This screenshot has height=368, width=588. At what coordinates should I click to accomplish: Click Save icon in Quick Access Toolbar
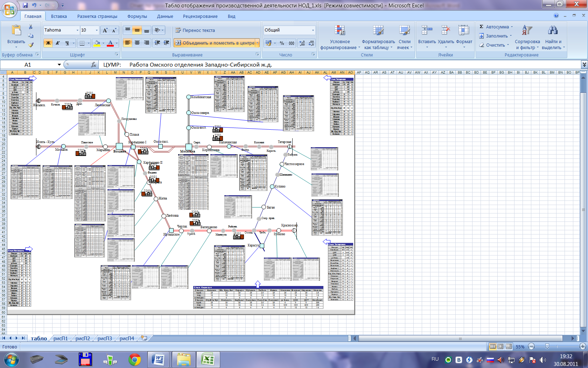click(25, 5)
